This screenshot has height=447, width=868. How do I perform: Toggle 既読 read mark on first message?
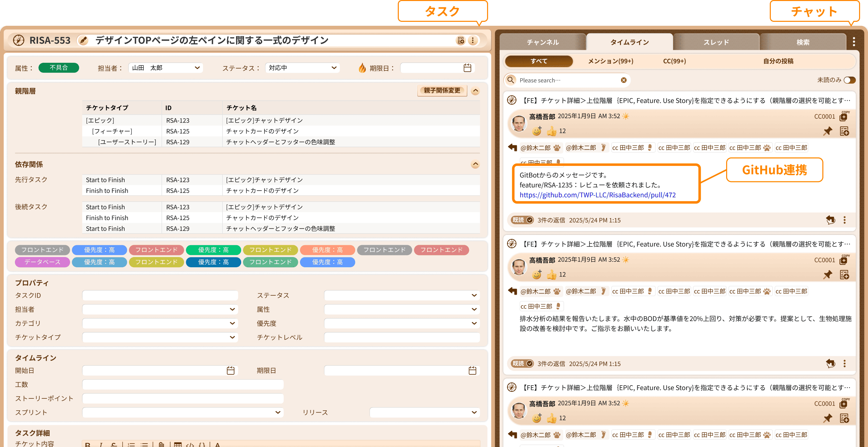[x=522, y=220]
